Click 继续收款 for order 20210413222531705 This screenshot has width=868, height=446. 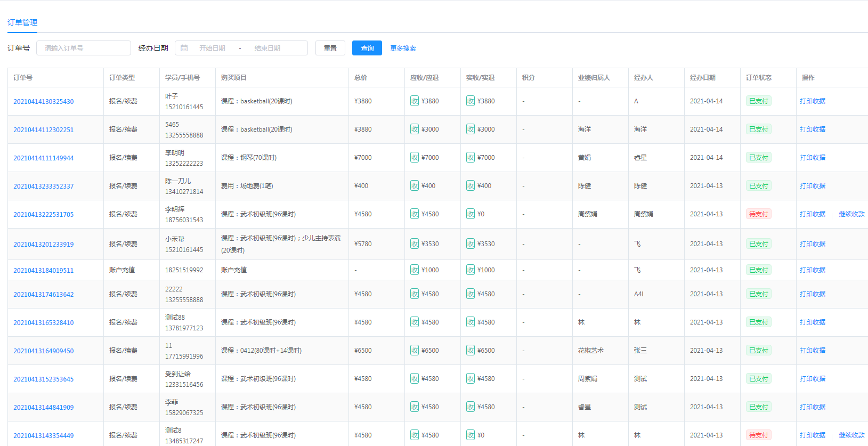[x=852, y=214]
